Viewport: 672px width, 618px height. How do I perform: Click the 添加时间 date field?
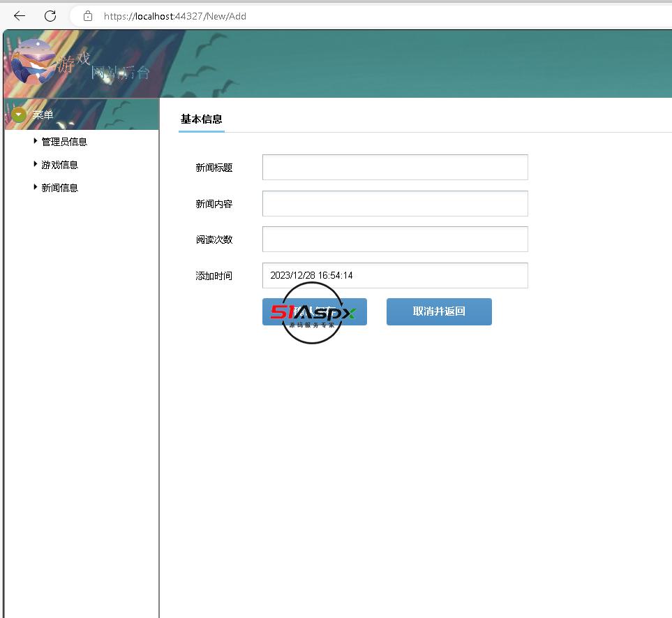coord(395,275)
